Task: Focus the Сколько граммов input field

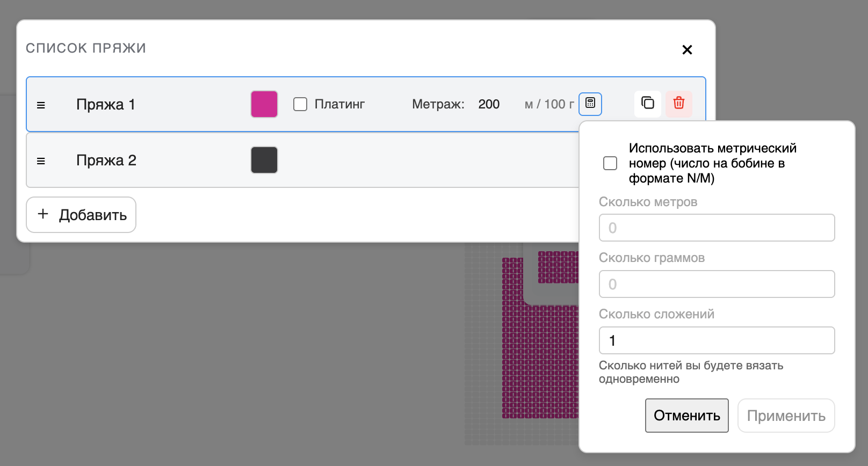Action: pos(717,284)
